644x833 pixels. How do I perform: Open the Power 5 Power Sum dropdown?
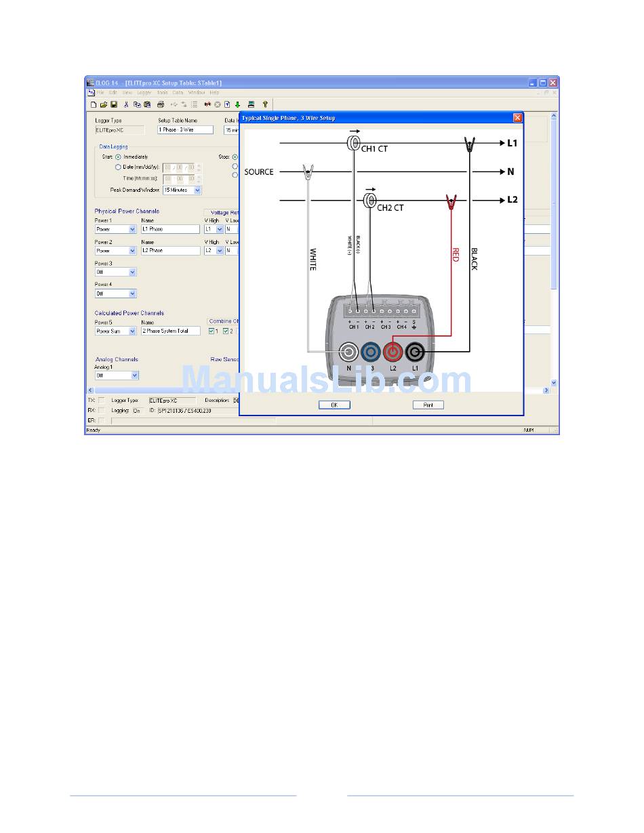133,331
